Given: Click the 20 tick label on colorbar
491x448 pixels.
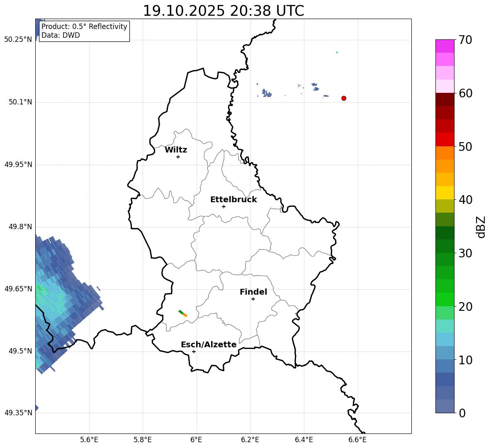Looking at the screenshot, I should [465, 307].
